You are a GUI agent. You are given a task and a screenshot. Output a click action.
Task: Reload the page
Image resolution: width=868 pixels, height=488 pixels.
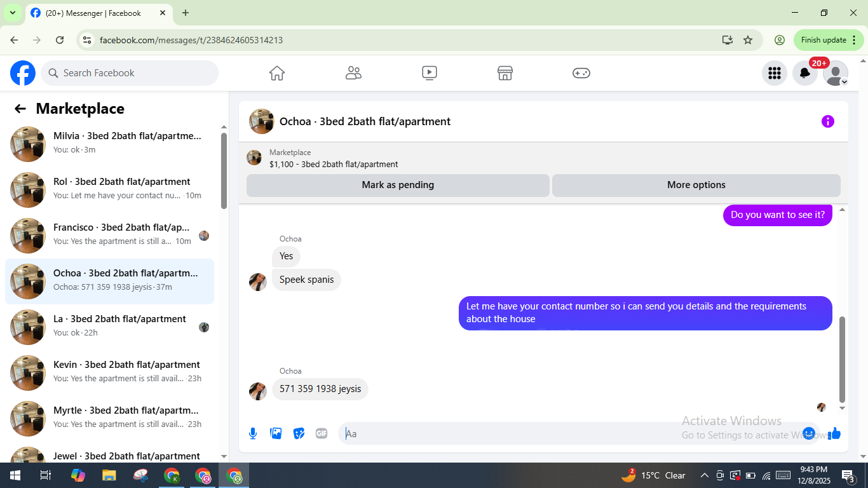pyautogui.click(x=60, y=40)
